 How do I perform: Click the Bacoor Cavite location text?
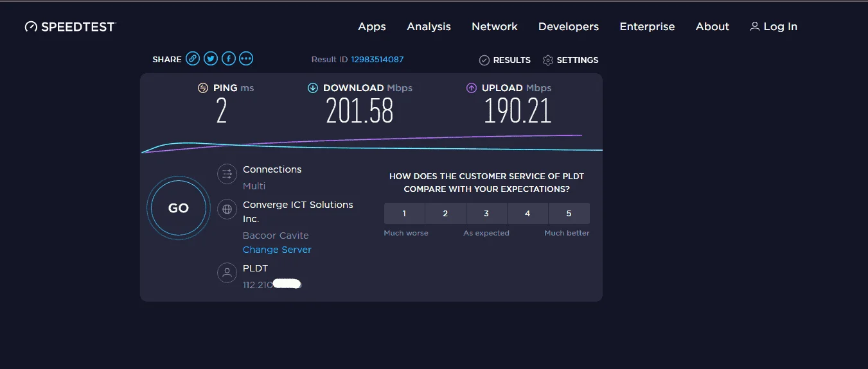click(x=276, y=236)
